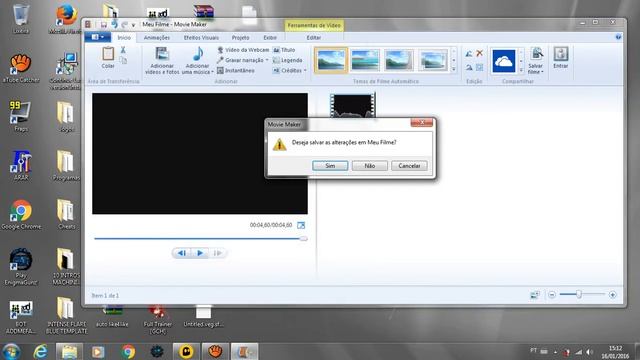Viewport: 640px width, 360px height.
Task: Click Sim to save changes
Action: [330, 166]
